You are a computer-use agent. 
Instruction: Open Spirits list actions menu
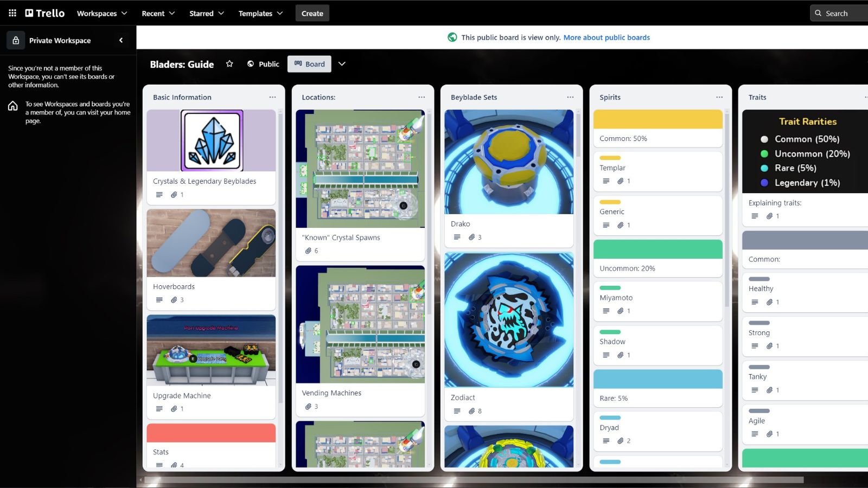(719, 97)
